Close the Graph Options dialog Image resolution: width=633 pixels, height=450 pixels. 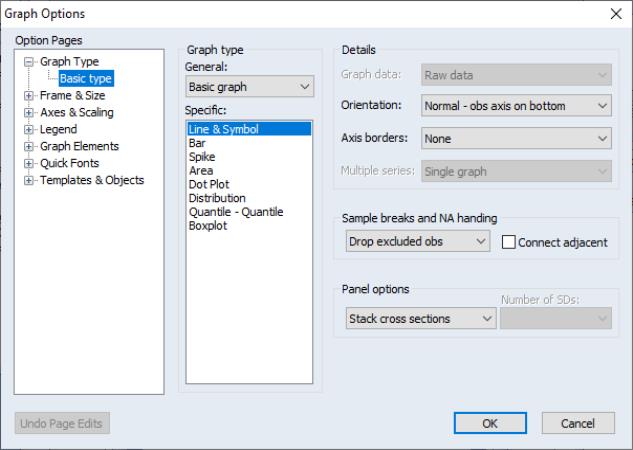click(616, 14)
